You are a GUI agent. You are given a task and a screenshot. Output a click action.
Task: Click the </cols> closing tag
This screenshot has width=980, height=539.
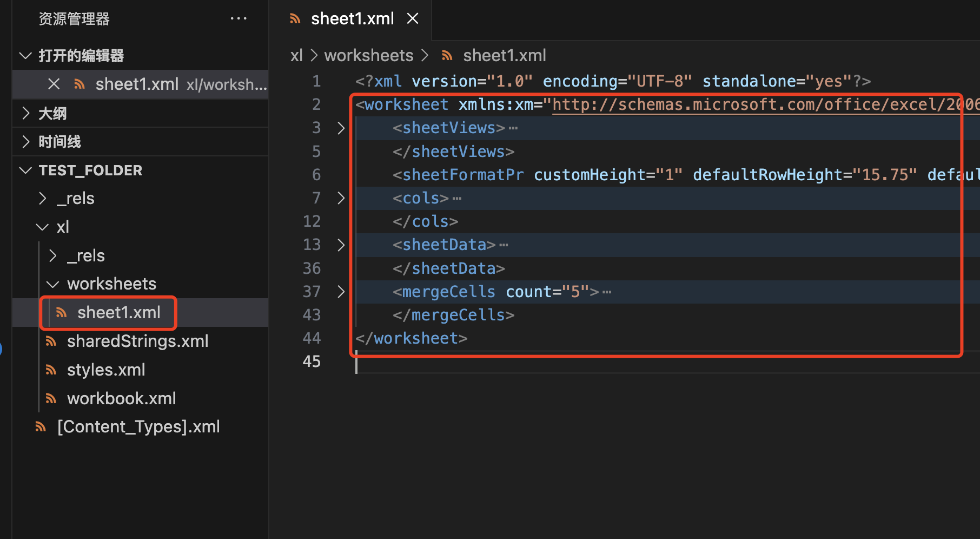coord(426,221)
